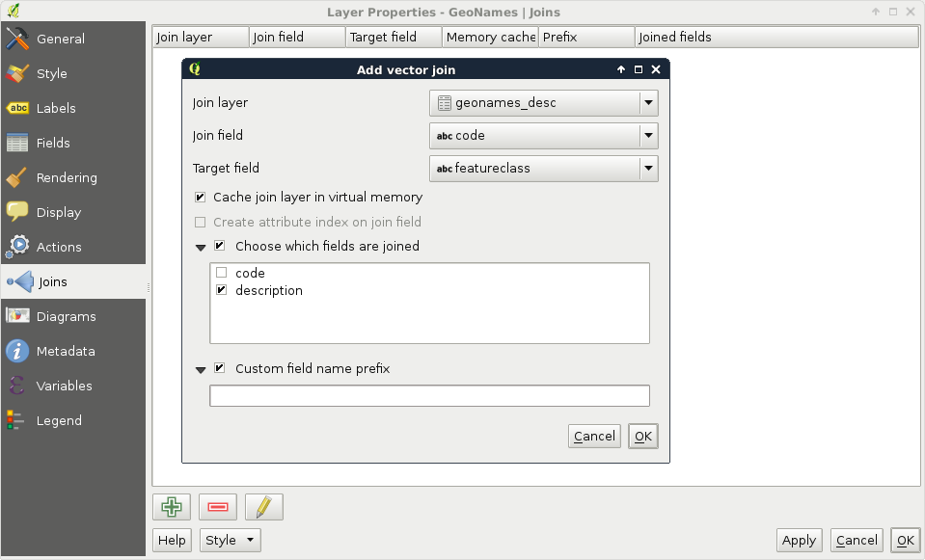Viewport: 925px width, 560px height.
Task: Click the Prefix column header
Action: 587,38
